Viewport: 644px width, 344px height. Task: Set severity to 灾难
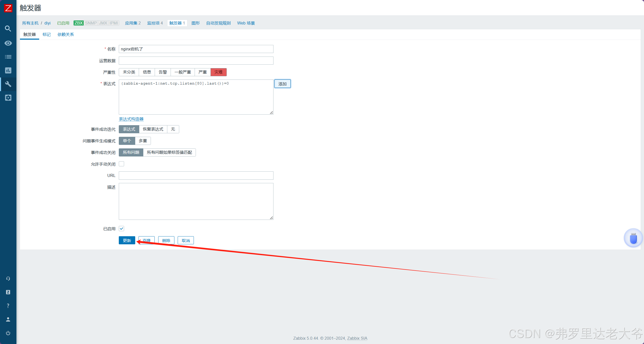(218, 72)
